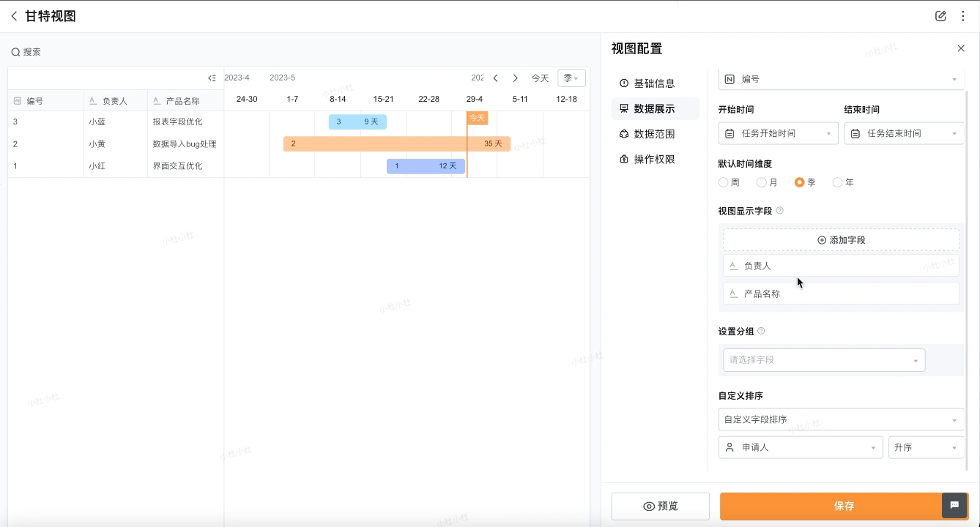Click the 负责人 column header
The width and height of the screenshot is (980, 527).
tap(116, 101)
